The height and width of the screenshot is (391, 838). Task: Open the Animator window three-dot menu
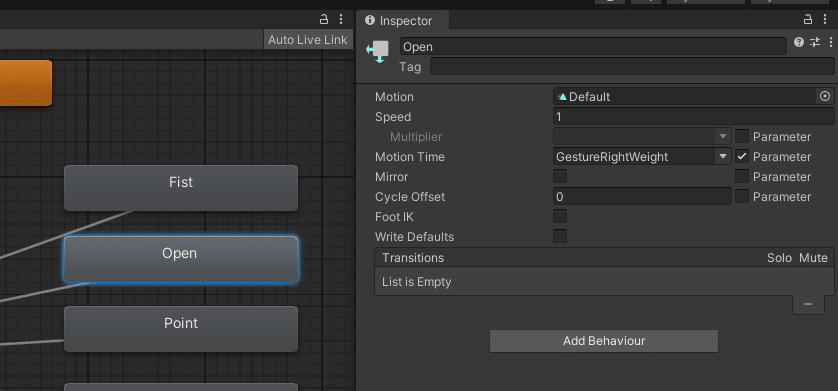tap(341, 20)
